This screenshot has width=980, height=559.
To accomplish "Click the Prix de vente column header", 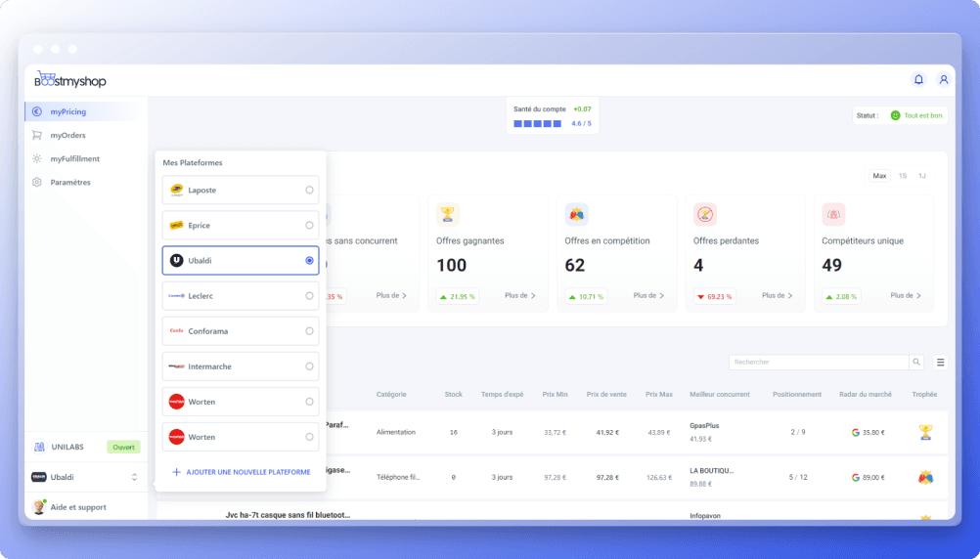I will (606, 395).
